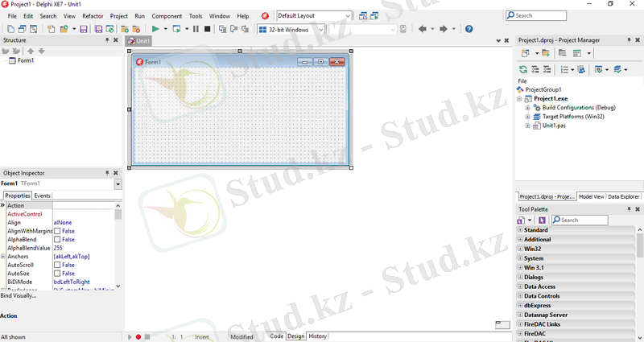Screen dimensions: 644x342
Task: Move Structure item down with down arrow
Action: 42,51
